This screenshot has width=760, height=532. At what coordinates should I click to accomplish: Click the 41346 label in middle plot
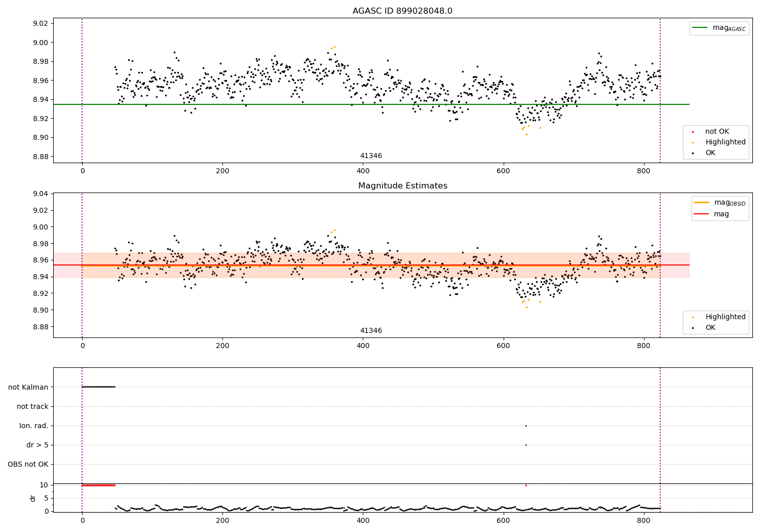pos(371,331)
